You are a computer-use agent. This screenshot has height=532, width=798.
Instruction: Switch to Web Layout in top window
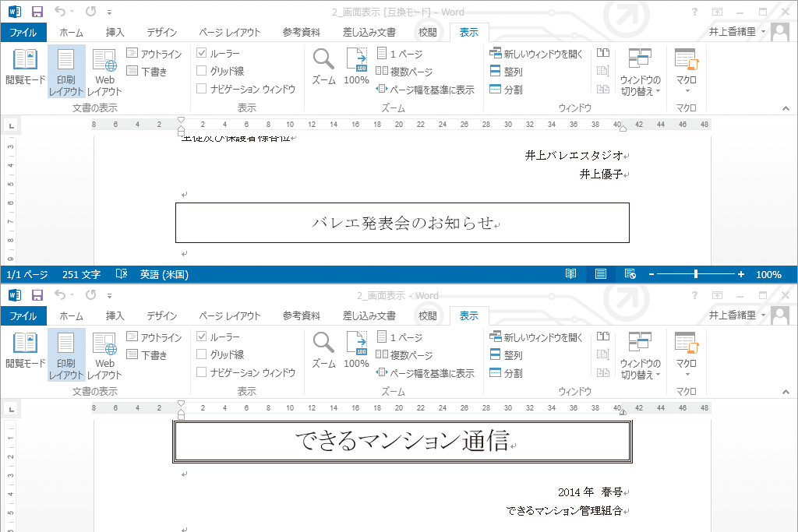[x=104, y=71]
